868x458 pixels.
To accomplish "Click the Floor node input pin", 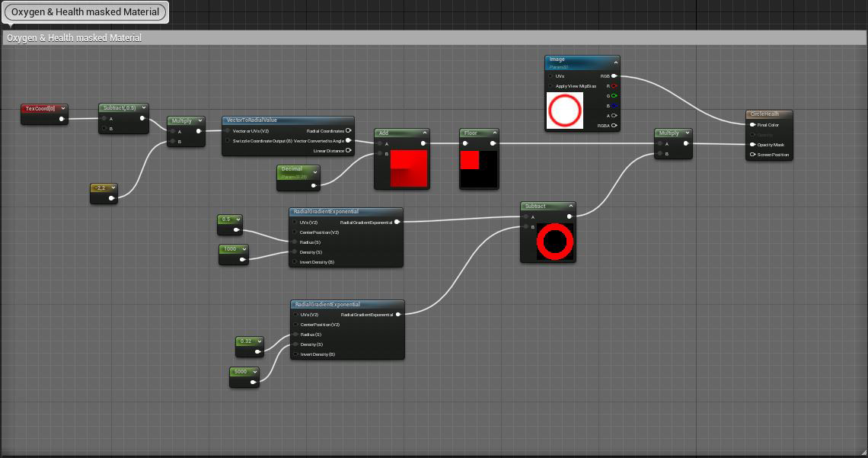I will (465, 143).
